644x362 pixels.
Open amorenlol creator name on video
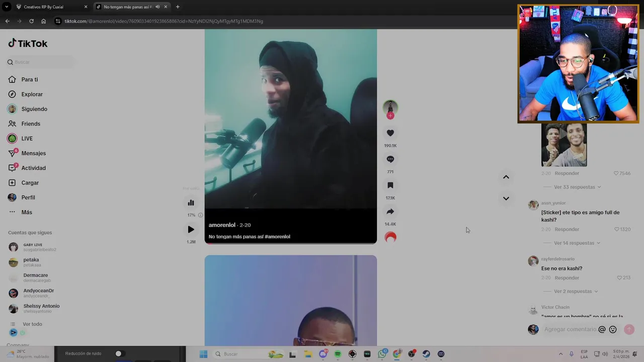(x=222, y=225)
